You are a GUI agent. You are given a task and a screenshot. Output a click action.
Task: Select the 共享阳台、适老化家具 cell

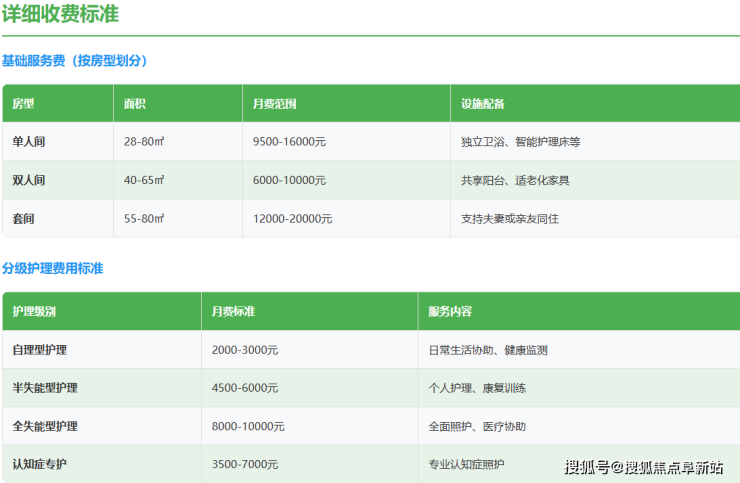[x=515, y=180]
